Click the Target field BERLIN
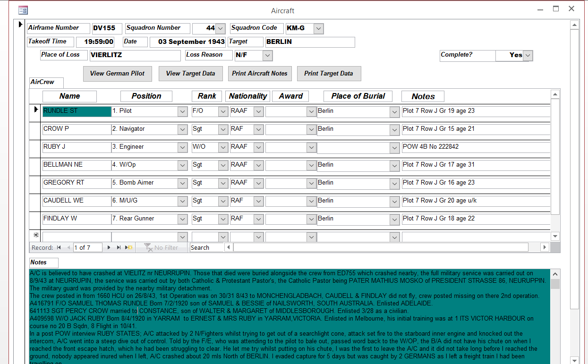Screen dimensions: 588x364 click(x=310, y=42)
